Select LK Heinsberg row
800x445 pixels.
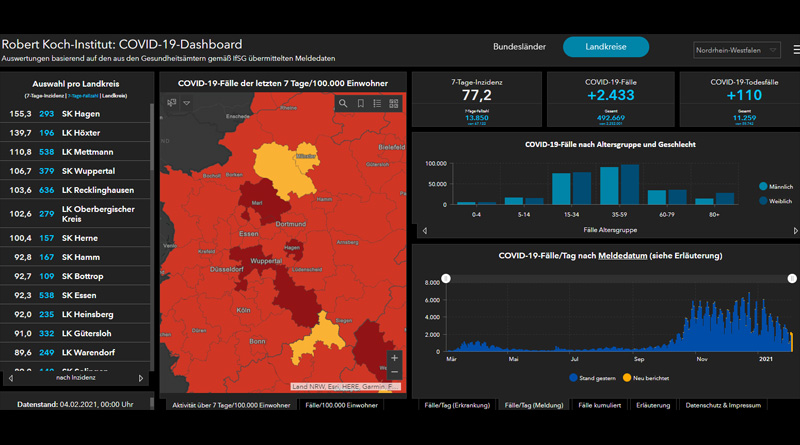click(76, 314)
